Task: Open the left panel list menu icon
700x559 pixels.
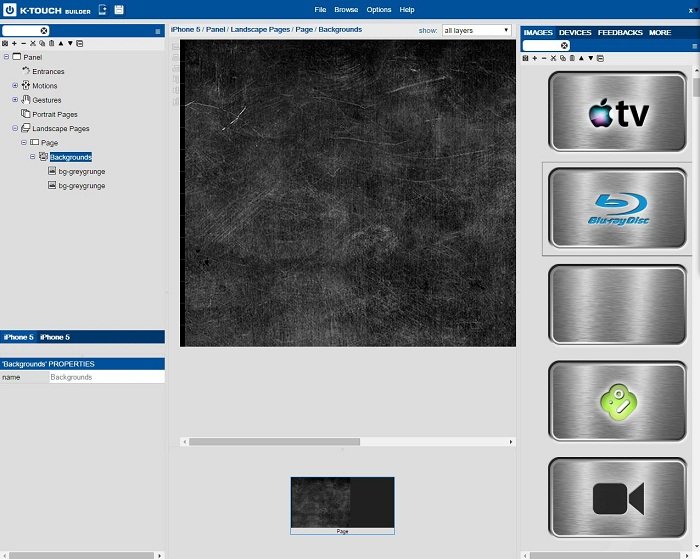Action: [158, 31]
